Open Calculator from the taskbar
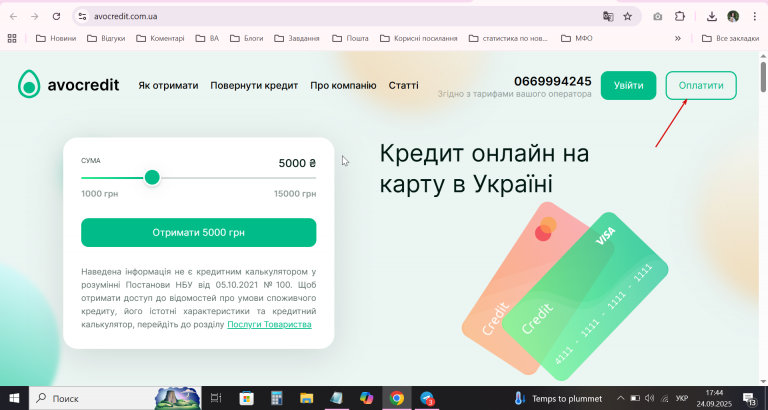 coord(277,398)
